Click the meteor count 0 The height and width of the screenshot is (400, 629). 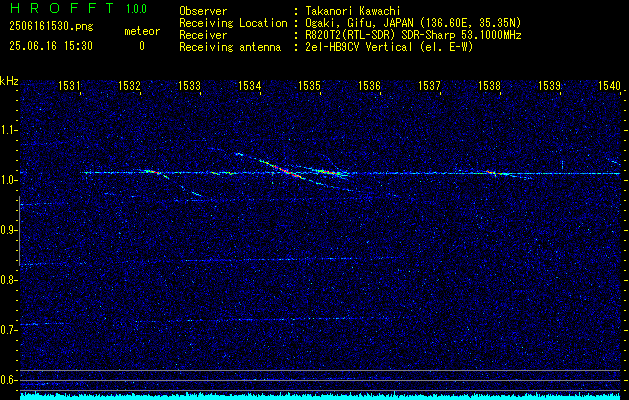142,46
